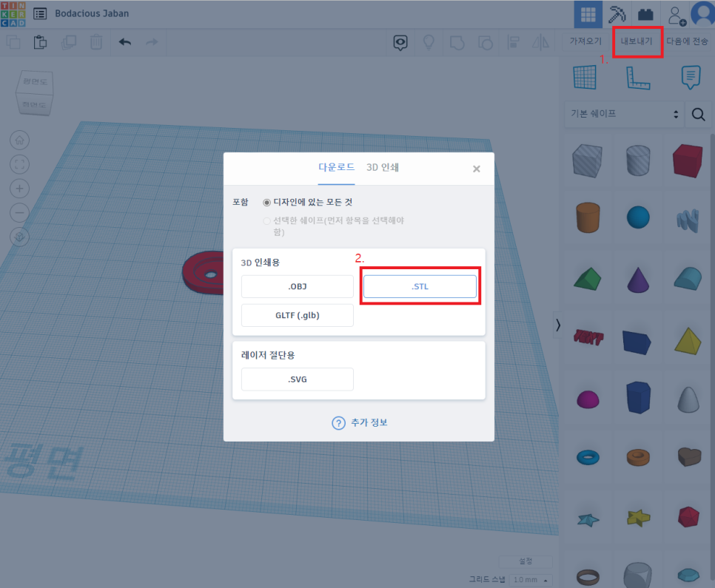Select the torus donut shape
The image size is (715, 588).
[x=587, y=458]
